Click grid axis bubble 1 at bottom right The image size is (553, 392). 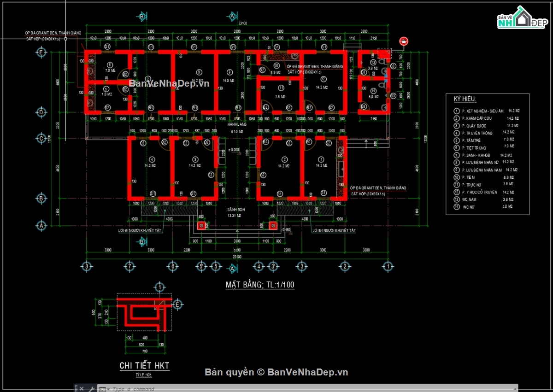click(388, 266)
